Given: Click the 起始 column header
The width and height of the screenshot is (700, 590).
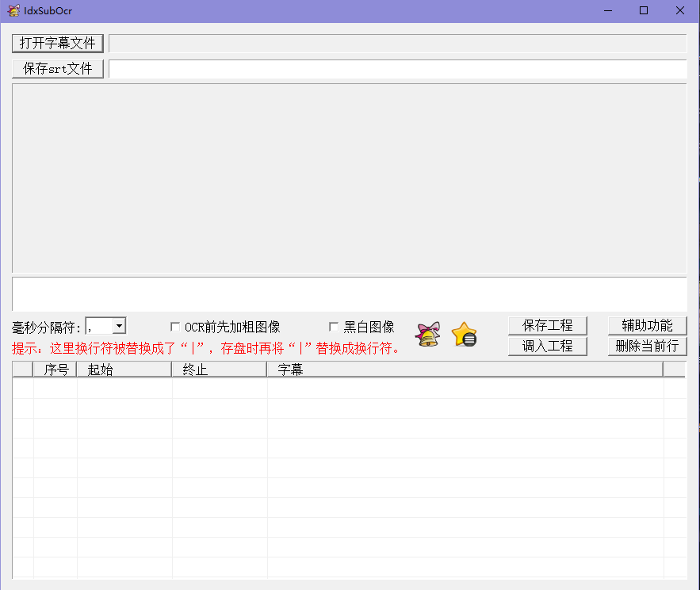Looking at the screenshot, I should point(124,370).
